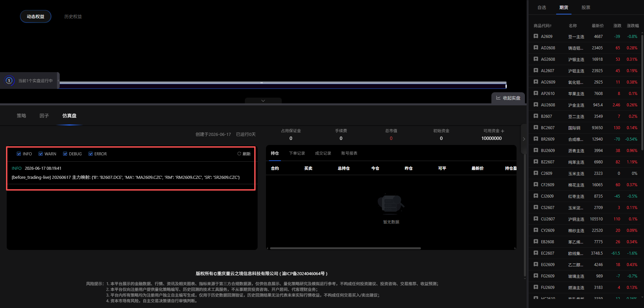Click the bookmark icon beside EG2609
This screenshot has width=644, height=308.
(x=536, y=264)
